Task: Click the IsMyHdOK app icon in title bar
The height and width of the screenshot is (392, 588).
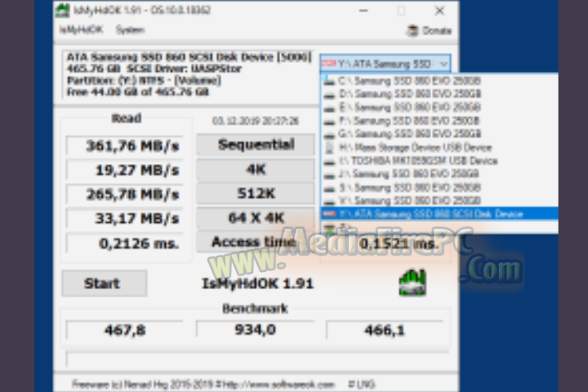Action: click(62, 10)
